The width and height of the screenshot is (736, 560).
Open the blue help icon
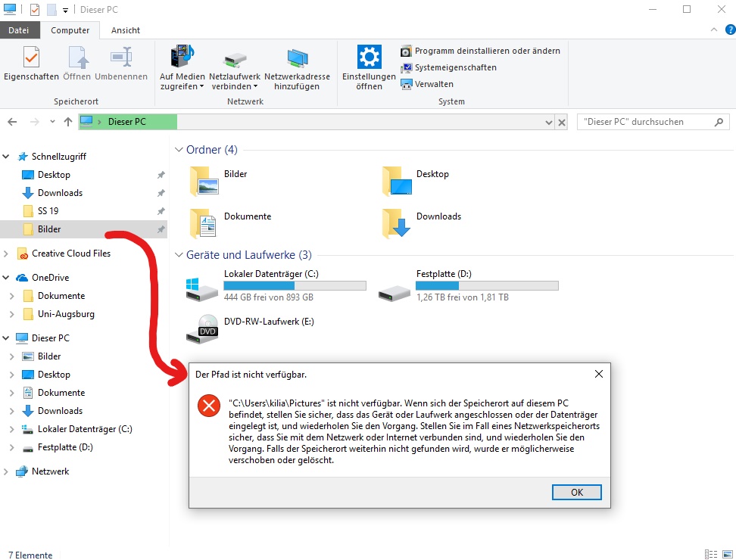731,30
